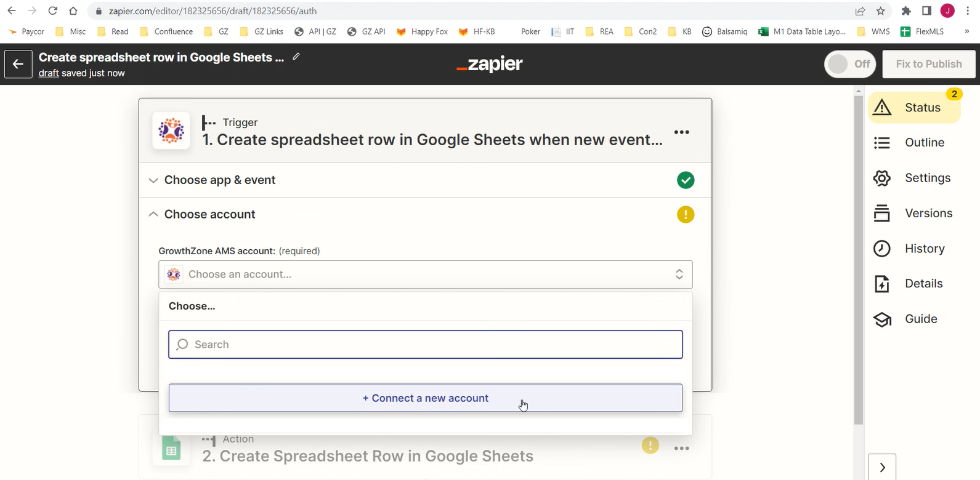Screen dimensions: 980x480
Task: Click the back arrow in Zapier header
Action: (18, 64)
